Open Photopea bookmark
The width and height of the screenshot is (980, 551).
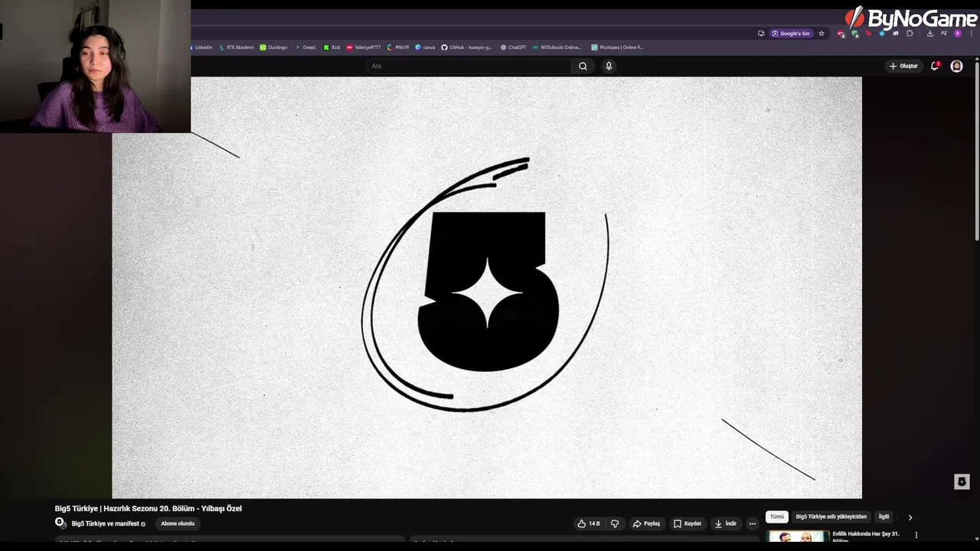pos(617,47)
